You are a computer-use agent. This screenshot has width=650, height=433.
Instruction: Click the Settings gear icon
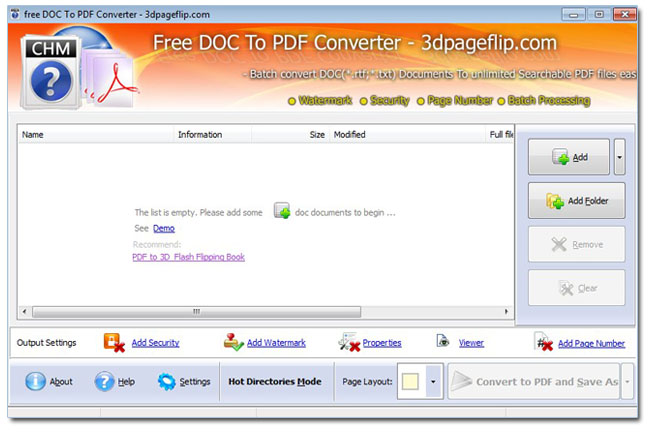tap(167, 382)
